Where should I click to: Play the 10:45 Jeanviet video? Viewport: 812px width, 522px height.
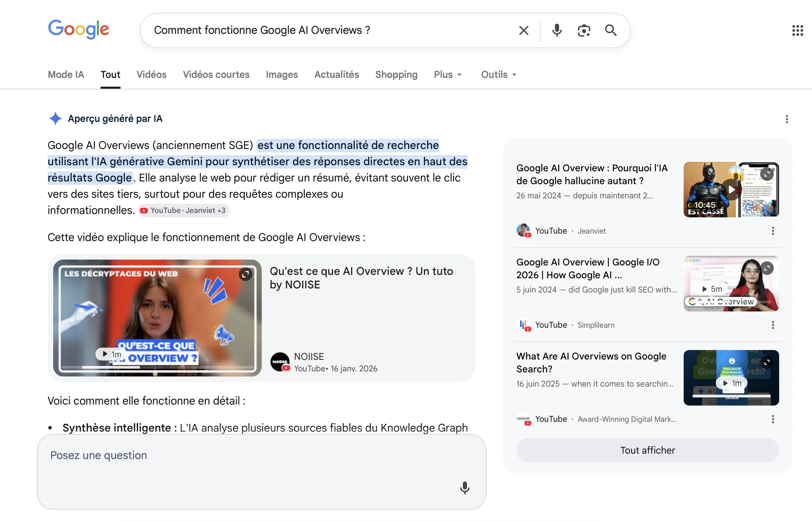tap(731, 190)
